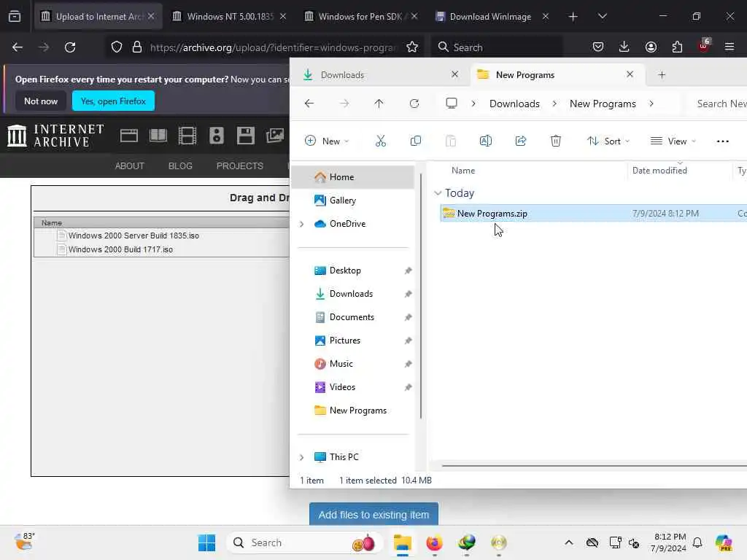Open Firefox Extensions puzzle icon

pyautogui.click(x=677, y=47)
